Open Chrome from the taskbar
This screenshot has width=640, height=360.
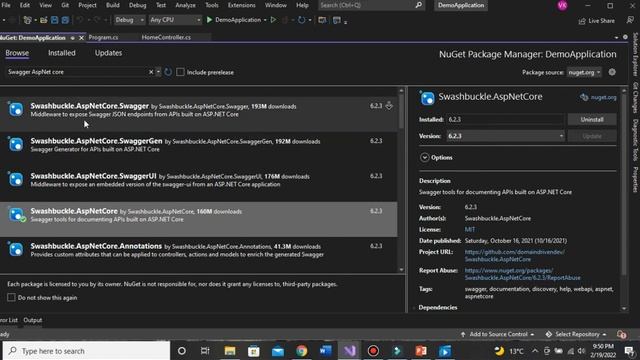coord(302,351)
